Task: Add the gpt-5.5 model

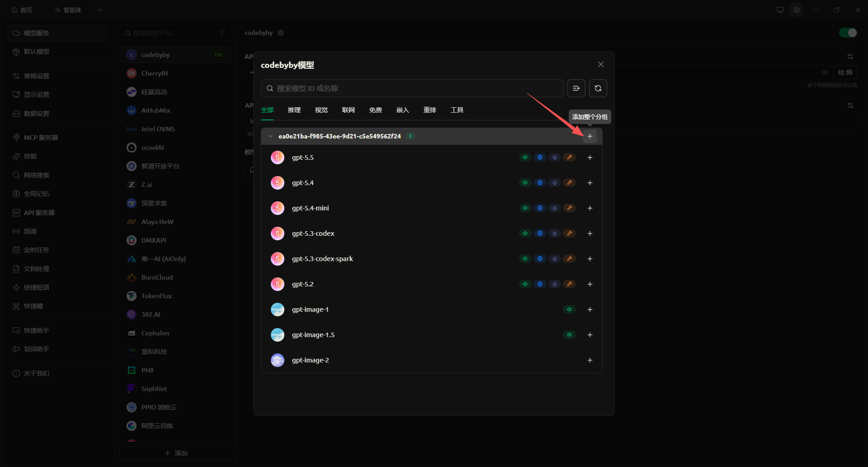Action: 590,157
